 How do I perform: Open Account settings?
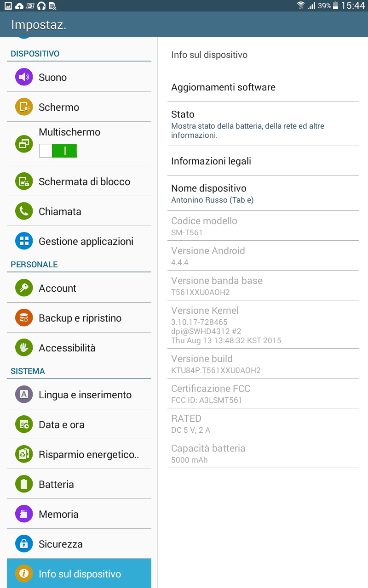click(x=79, y=288)
